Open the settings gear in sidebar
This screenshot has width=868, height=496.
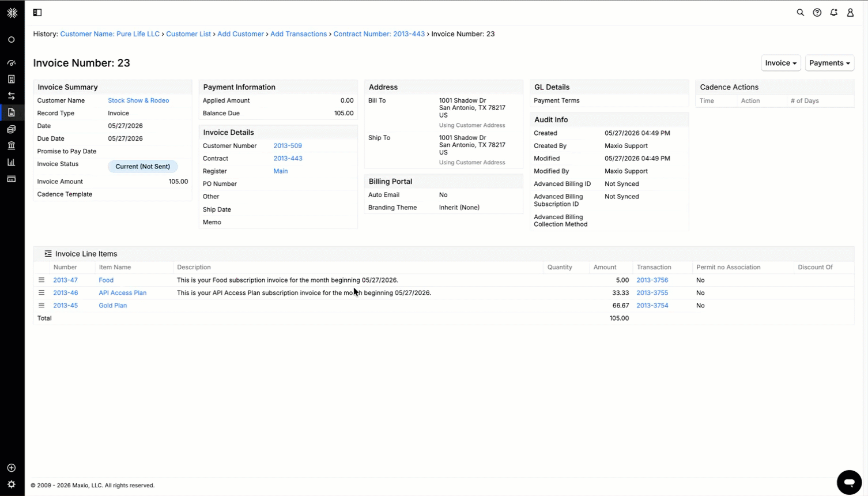12,484
